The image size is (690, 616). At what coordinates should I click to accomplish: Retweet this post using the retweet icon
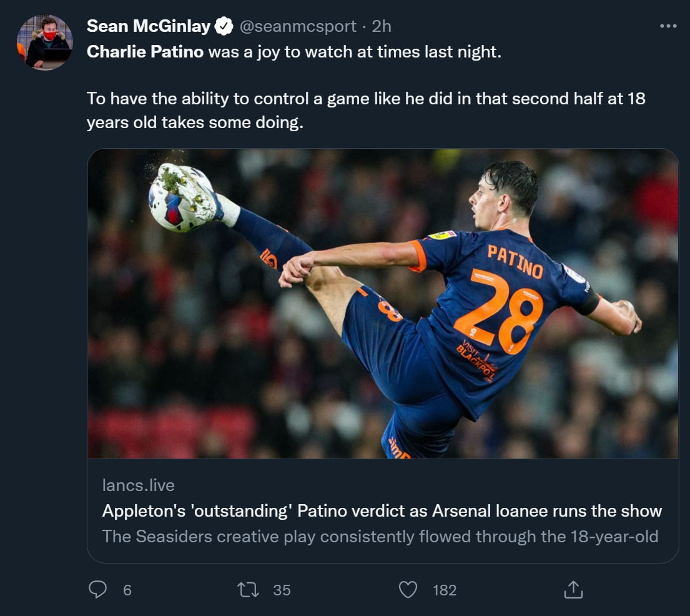click(249, 590)
